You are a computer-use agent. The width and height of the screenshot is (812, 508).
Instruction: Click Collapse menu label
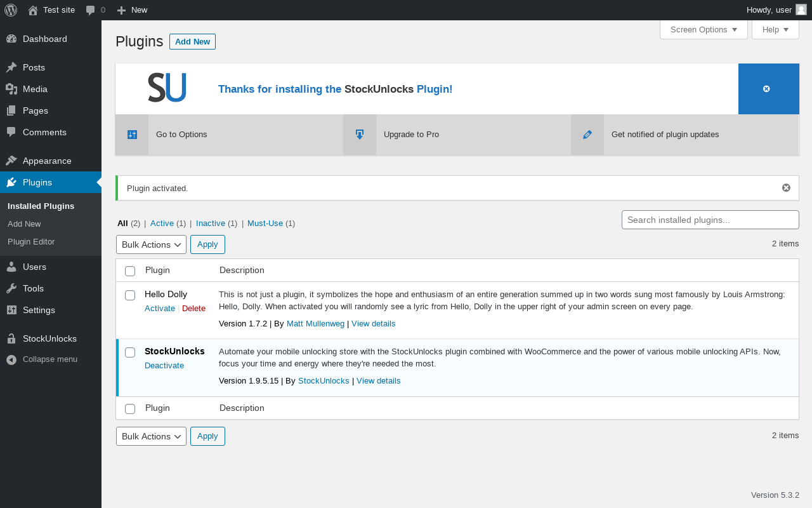coord(50,359)
